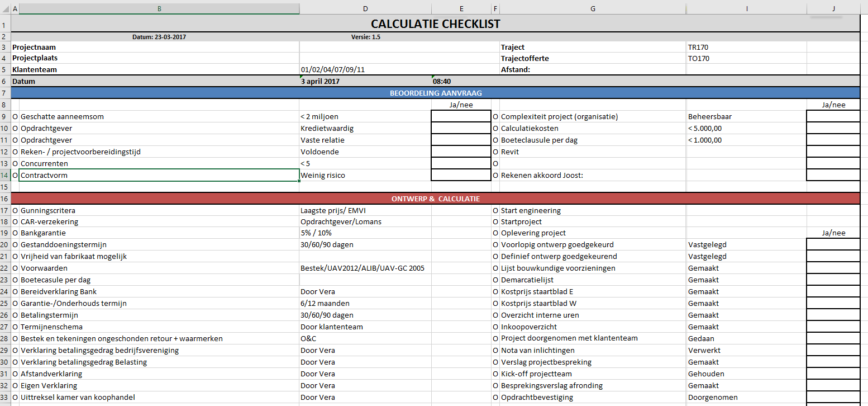Select the CALCULATIE CHECKLIST title cell
The width and height of the screenshot is (868, 406).
435,24
